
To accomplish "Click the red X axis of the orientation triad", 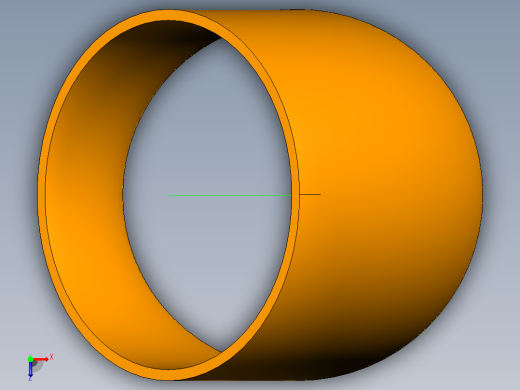I will click(x=41, y=359).
